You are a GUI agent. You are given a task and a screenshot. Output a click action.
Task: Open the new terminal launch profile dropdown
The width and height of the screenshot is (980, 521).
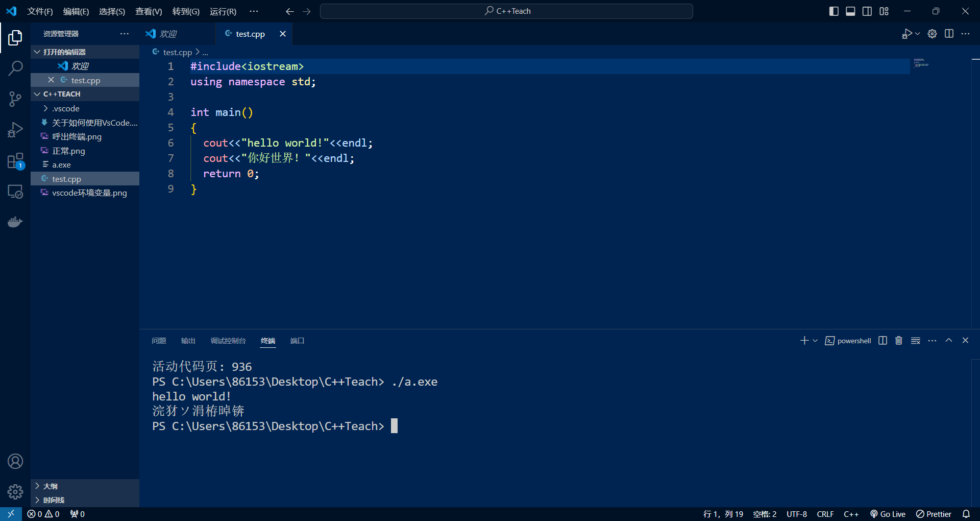point(815,341)
